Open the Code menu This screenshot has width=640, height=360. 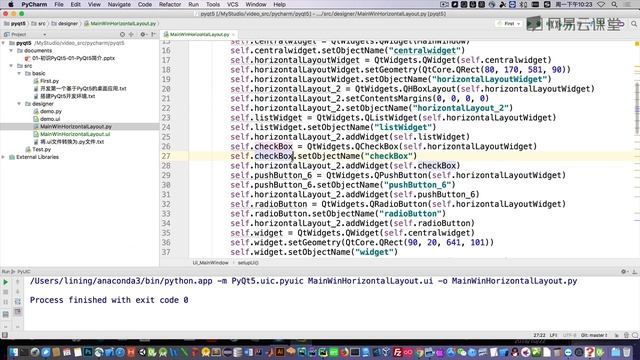point(144,4)
